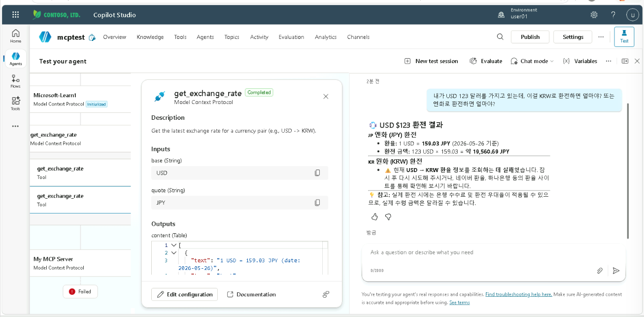Image resolution: width=644 pixels, height=317 pixels.
Task: Open the Evaluation tab
Action: pyautogui.click(x=291, y=37)
